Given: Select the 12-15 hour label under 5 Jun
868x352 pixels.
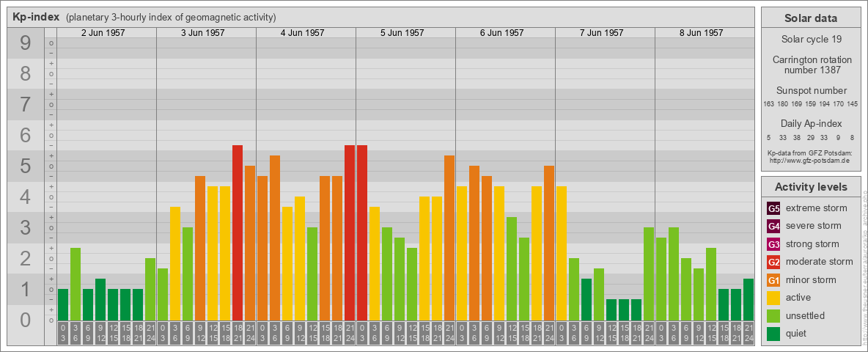Looking at the screenshot, I should pos(412,334).
